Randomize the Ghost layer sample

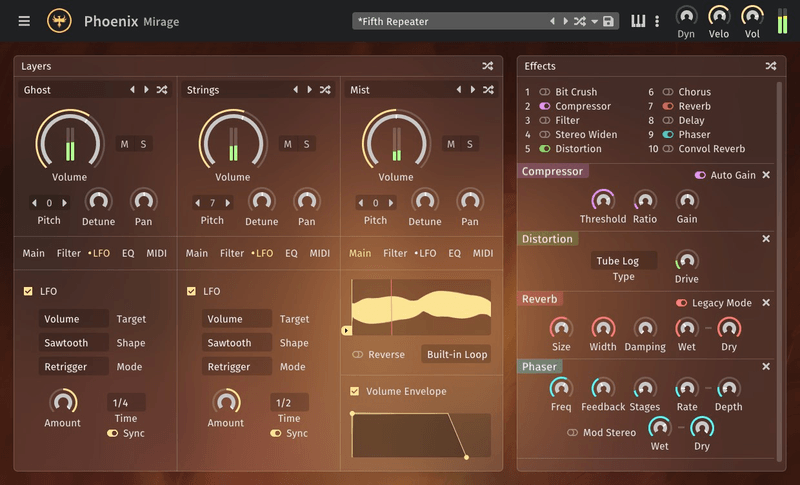[x=162, y=90]
